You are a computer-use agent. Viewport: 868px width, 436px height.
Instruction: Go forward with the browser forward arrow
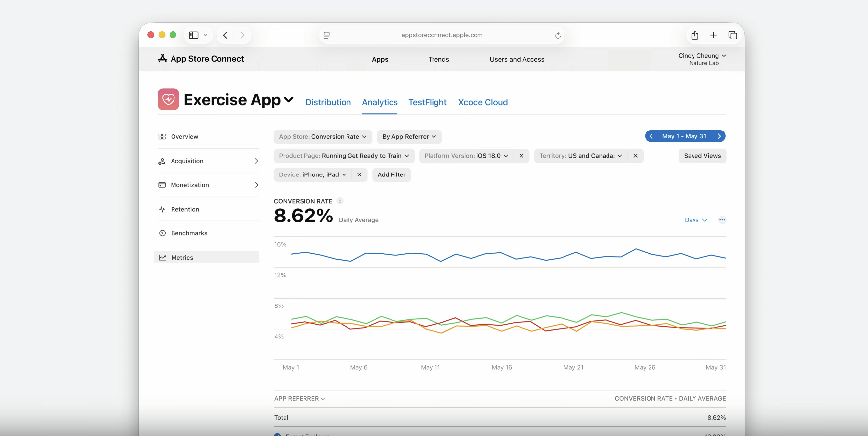(x=242, y=35)
